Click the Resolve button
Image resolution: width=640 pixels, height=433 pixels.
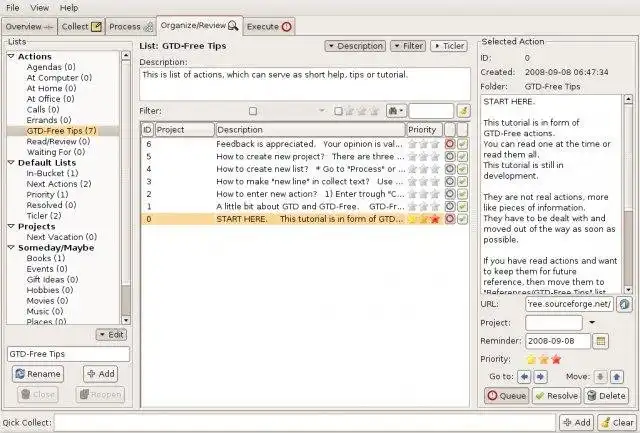(556, 395)
